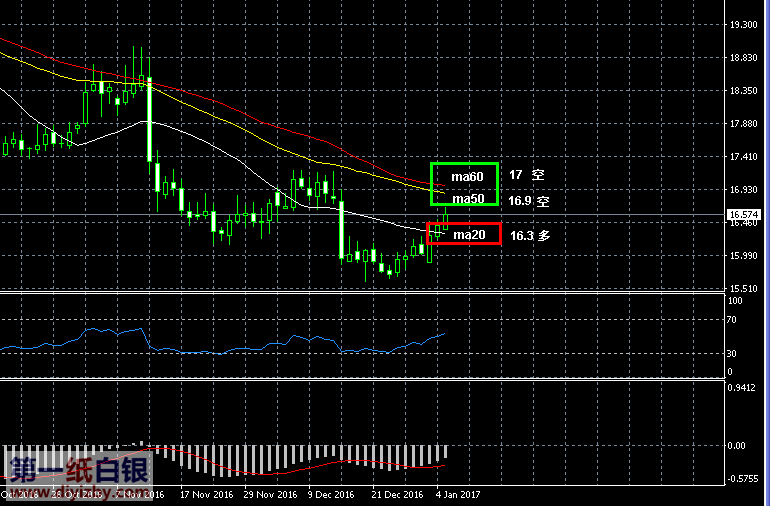770x506 pixels.
Task: Click the ma50 label in green box
Action: click(468, 199)
